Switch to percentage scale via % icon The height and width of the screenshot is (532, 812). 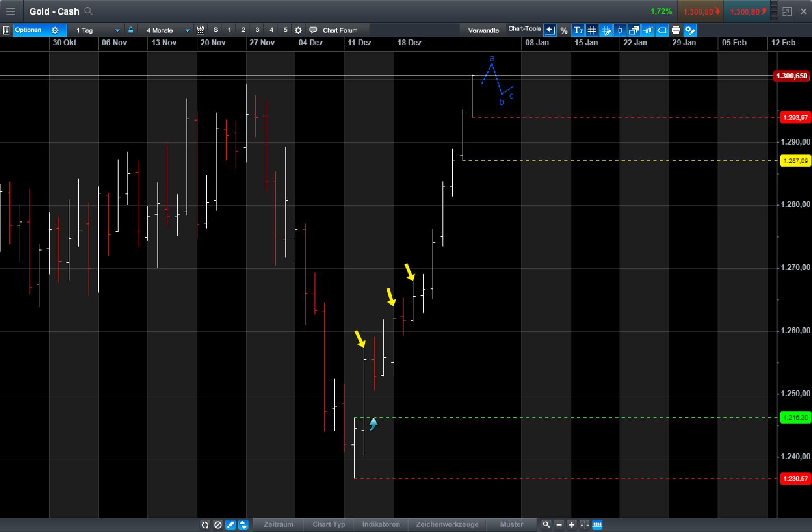point(563,30)
